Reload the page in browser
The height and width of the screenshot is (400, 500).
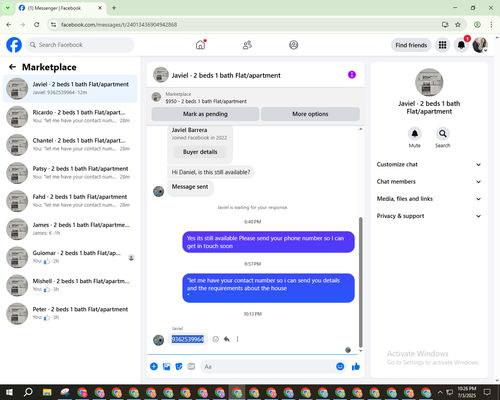[x=37, y=25]
